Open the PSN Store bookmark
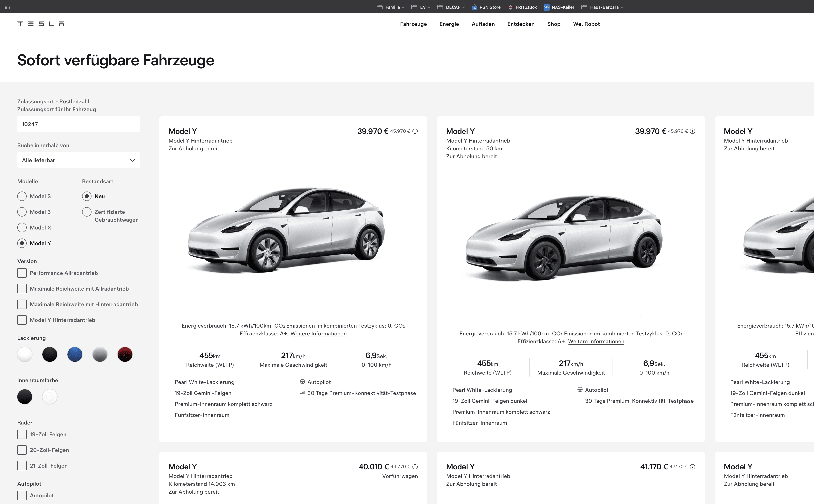Screen dimensions: 814x504 [486, 7]
